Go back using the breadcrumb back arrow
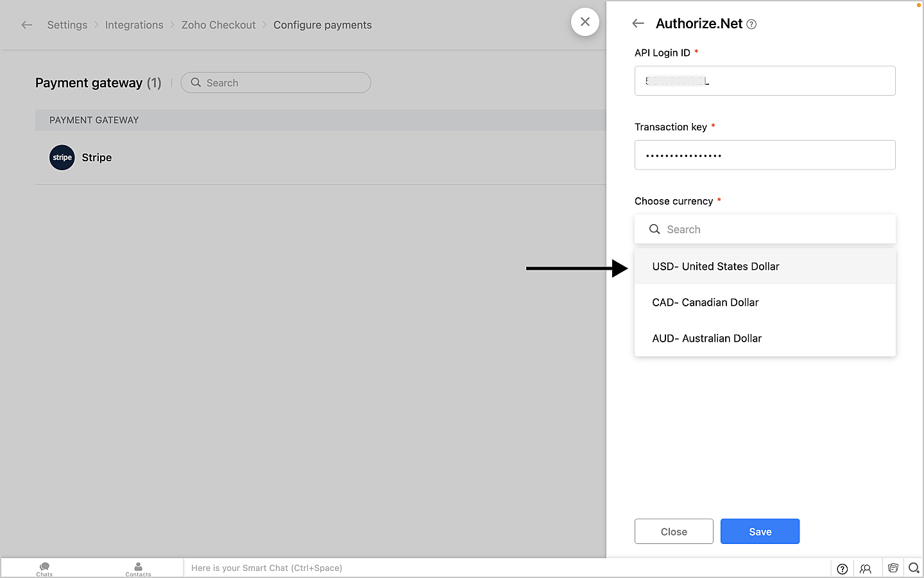The width and height of the screenshot is (924, 578). click(27, 25)
